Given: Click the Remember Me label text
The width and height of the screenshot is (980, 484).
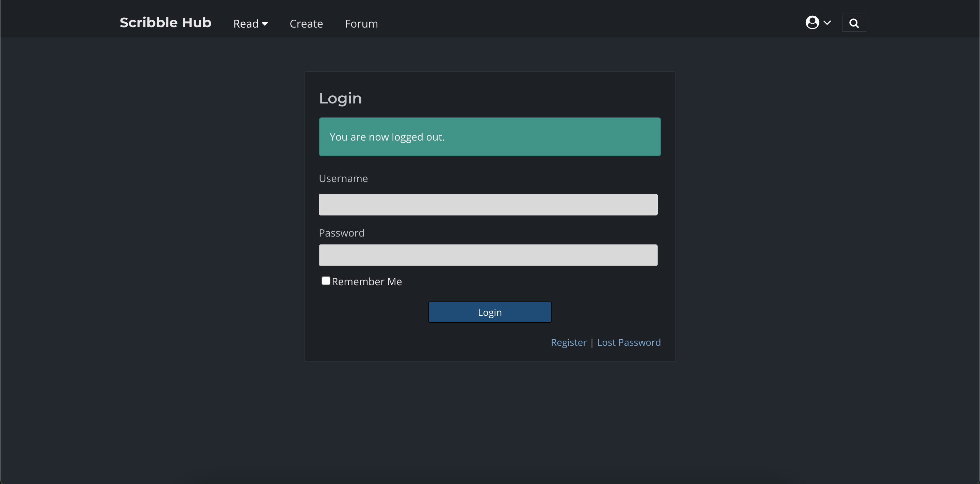Looking at the screenshot, I should click(x=367, y=281).
